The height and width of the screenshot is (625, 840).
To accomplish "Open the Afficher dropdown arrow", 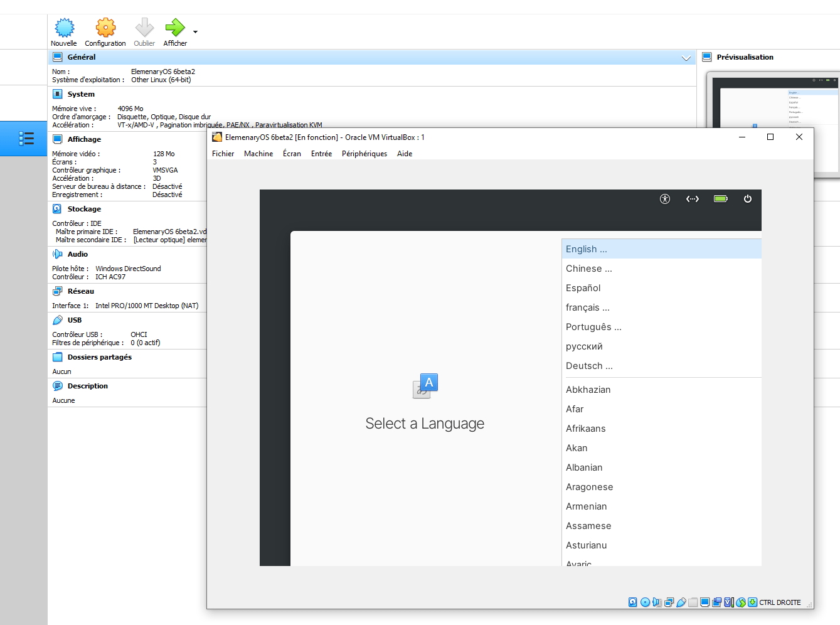I will (195, 32).
